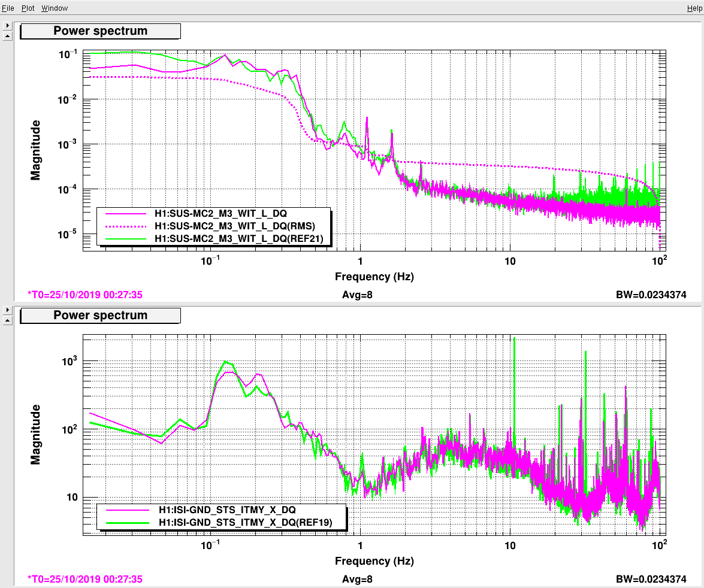Open the File menu
704x588 pixels.
pyautogui.click(x=8, y=8)
